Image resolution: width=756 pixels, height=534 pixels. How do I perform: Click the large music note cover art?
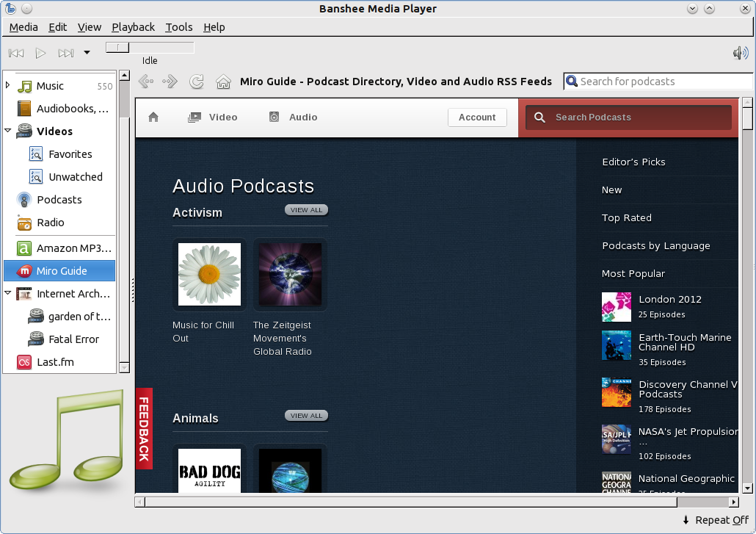(x=67, y=439)
